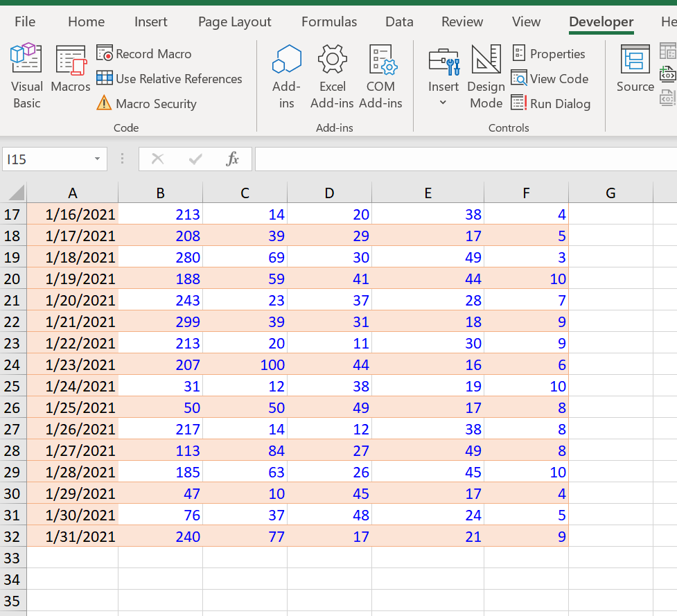Screen dimensions: 677x616
Task: Click the Insert Function fx button
Action: [232, 159]
